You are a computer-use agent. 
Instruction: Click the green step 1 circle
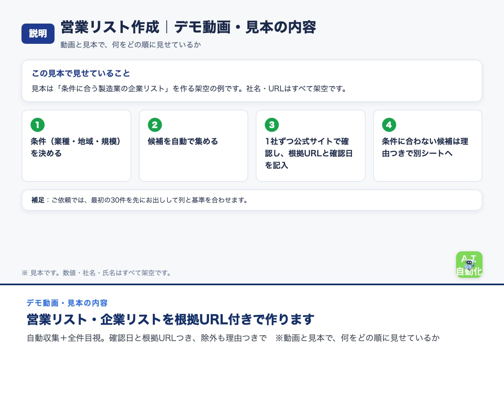click(x=38, y=125)
